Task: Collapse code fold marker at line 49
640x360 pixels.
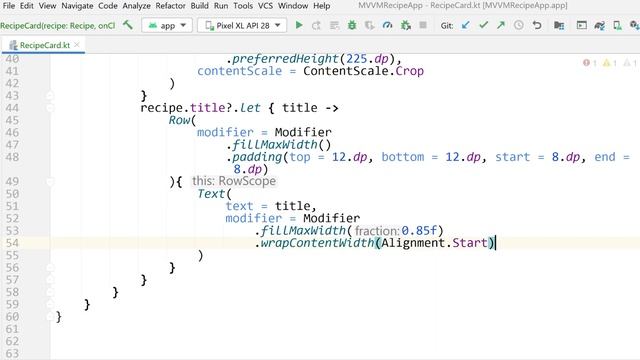Action: (x=50, y=182)
